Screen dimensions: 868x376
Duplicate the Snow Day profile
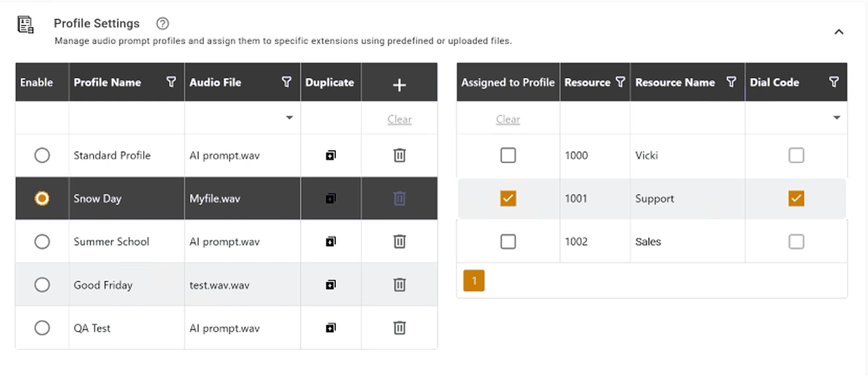331,198
